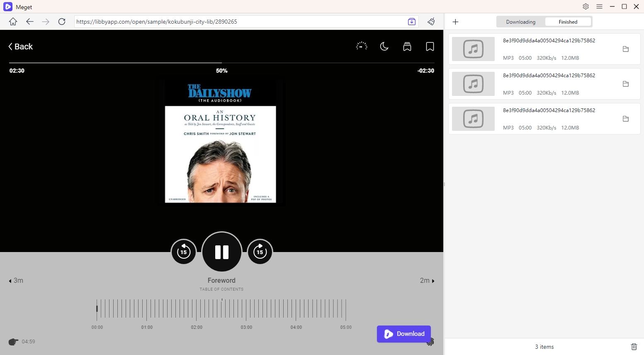
Task: Click the pointing hand icon near 04:59
Action: [13, 342]
